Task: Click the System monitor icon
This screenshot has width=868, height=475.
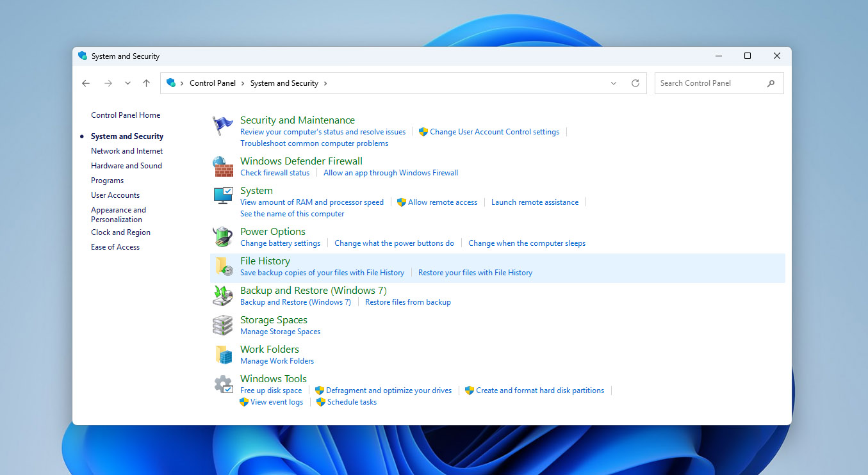Action: (222, 196)
